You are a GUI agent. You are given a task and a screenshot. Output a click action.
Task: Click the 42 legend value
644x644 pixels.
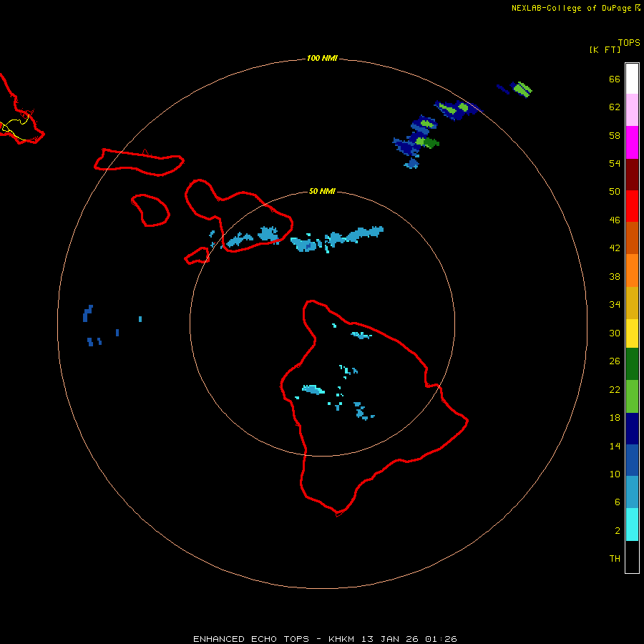(615, 248)
